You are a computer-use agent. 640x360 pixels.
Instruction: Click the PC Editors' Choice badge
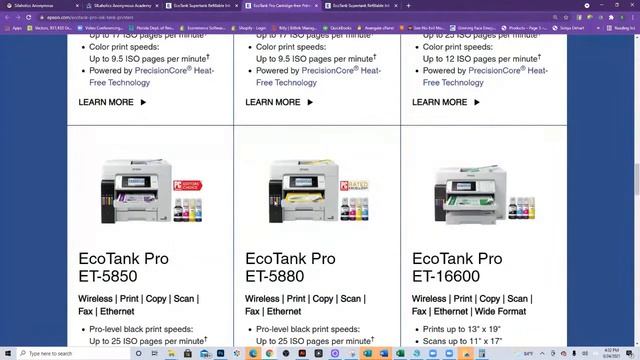(187, 185)
